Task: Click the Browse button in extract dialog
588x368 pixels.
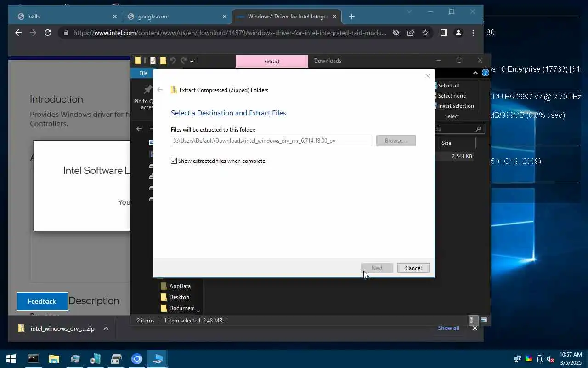Action: pos(396,141)
